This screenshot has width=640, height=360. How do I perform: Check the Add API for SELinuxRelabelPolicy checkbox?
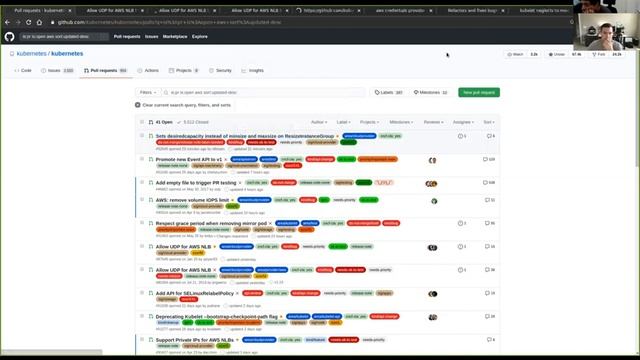[142, 293]
